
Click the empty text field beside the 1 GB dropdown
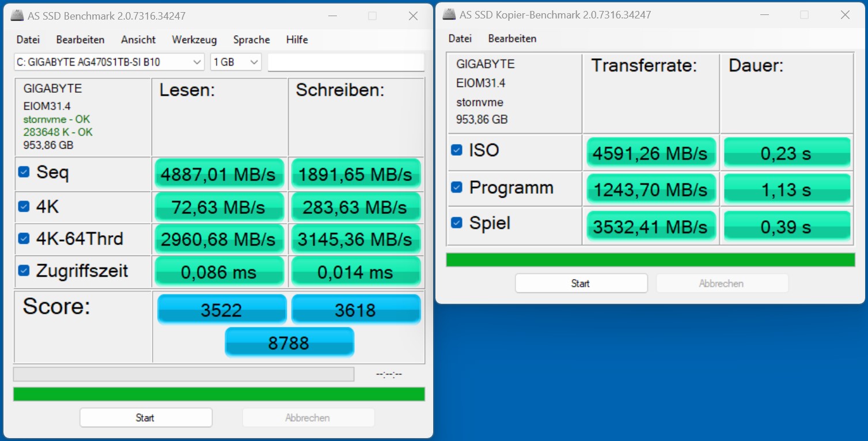[346, 62]
